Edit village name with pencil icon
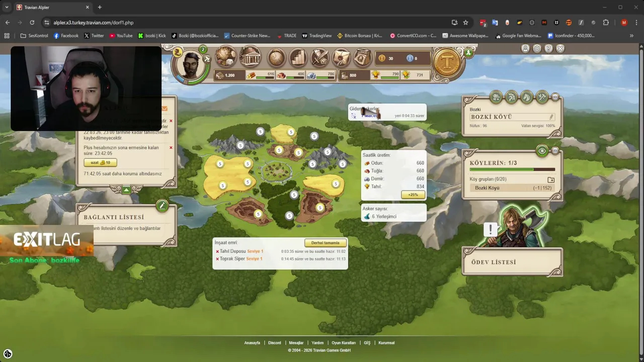This screenshot has height=362, width=644. pos(551,117)
